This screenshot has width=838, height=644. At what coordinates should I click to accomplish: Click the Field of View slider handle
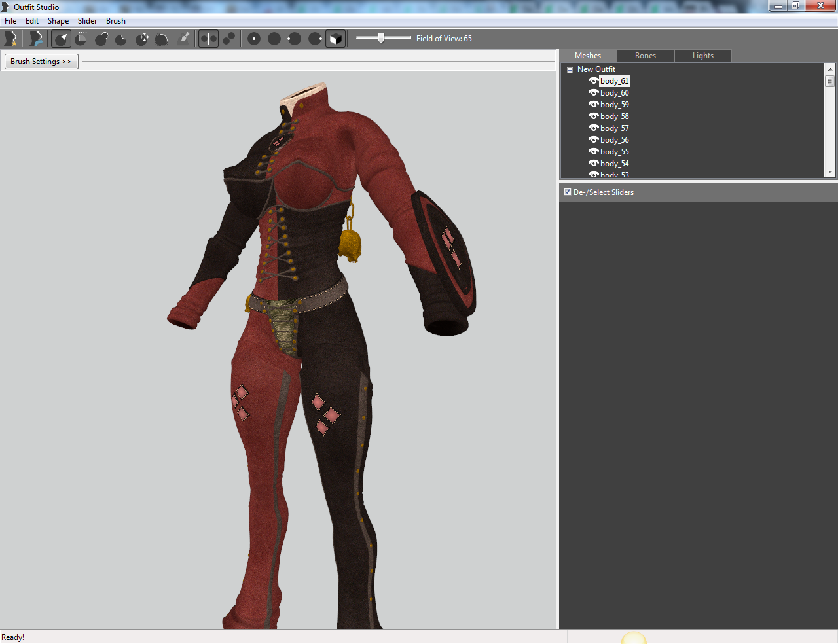381,38
